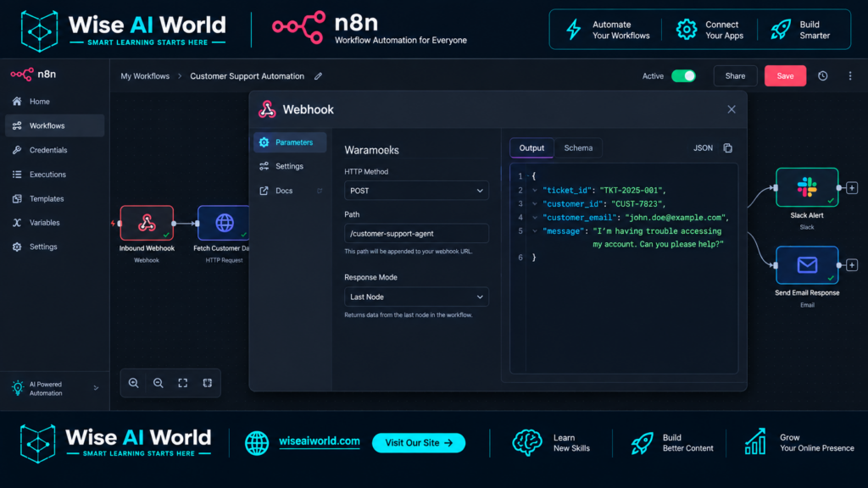
Task: Click the Share button
Action: (735, 75)
